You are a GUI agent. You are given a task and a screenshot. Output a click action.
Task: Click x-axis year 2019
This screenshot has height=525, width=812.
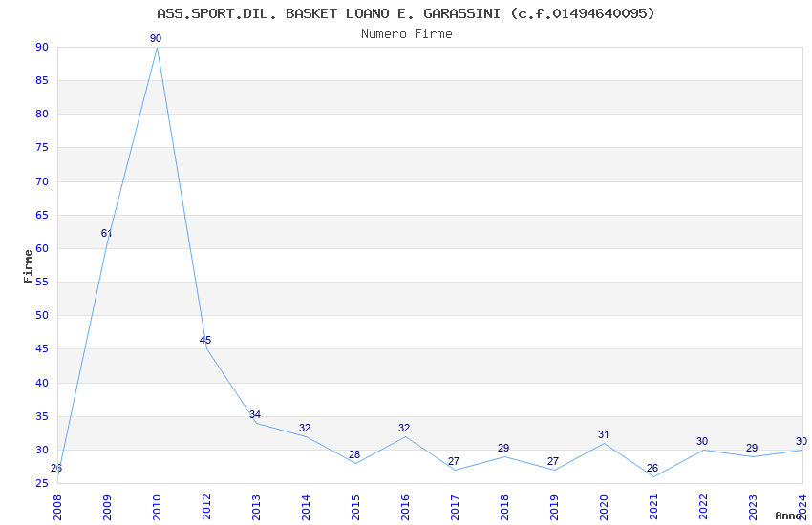[555, 508]
